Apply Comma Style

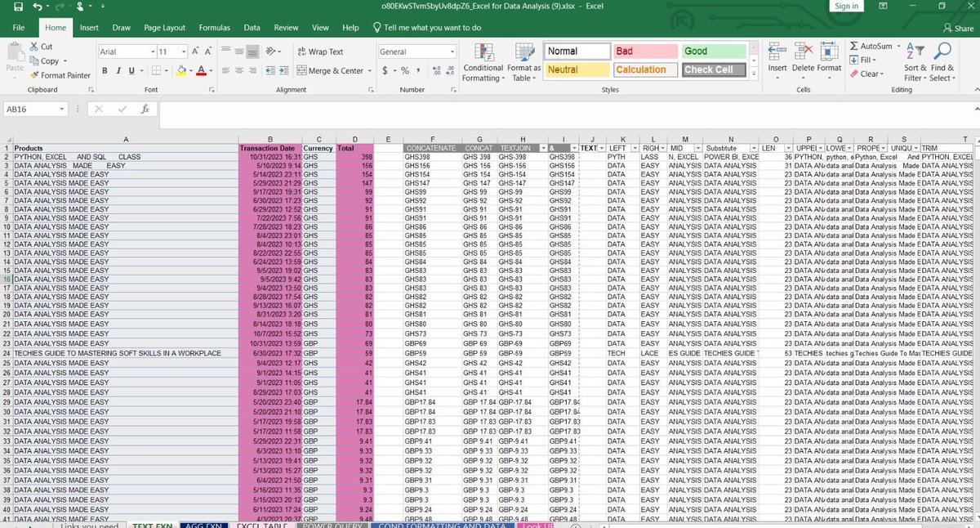coord(418,71)
